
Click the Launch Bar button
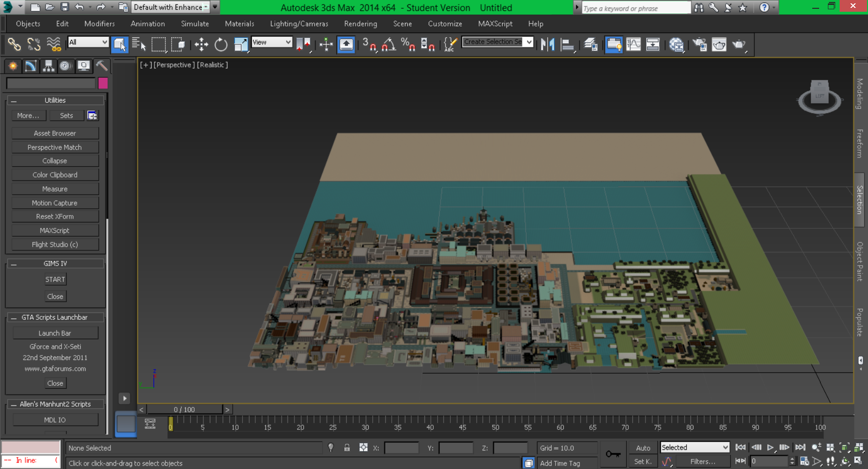(55, 334)
